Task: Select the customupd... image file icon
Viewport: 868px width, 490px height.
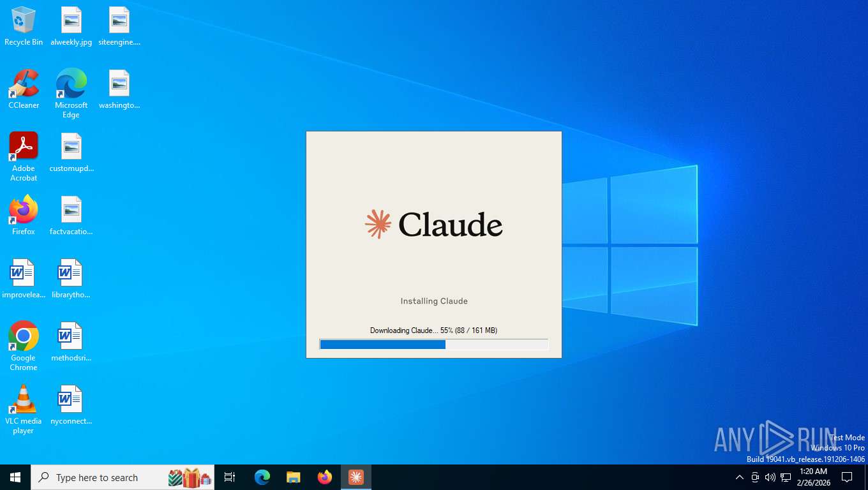Action: click(71, 152)
